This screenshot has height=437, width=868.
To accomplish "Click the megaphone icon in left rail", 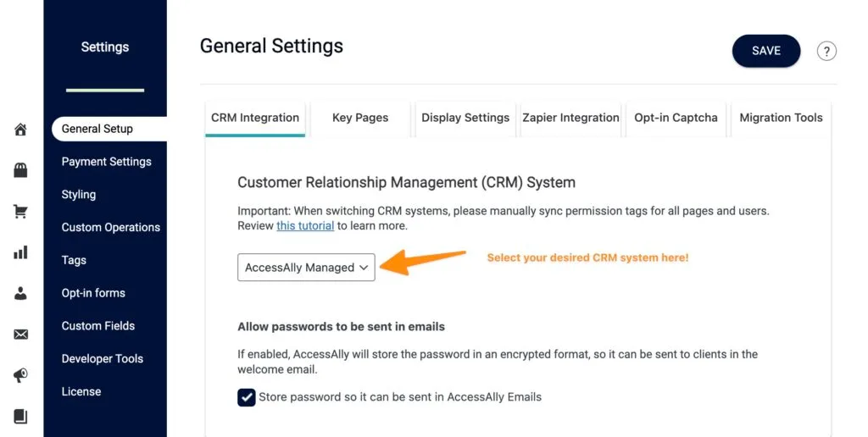I will (x=21, y=375).
